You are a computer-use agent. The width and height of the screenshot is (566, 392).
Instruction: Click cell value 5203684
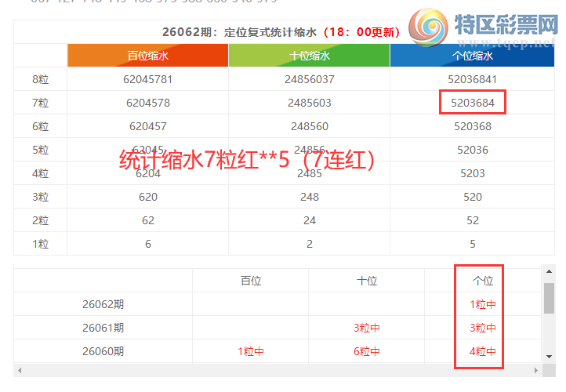click(x=473, y=103)
